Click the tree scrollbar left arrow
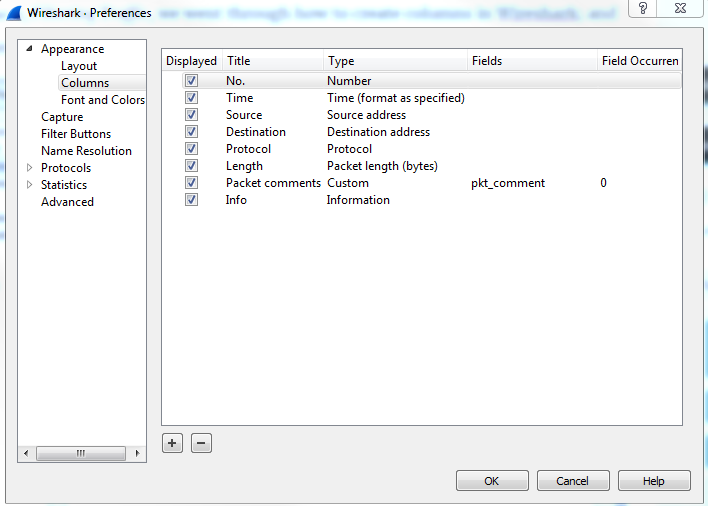708x506 pixels. (x=26, y=453)
